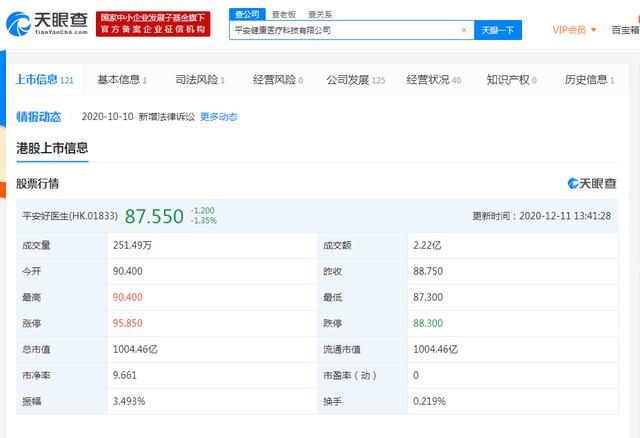This screenshot has height=438, width=640.
Task: Open the 历史信息 tab
Action: point(588,79)
